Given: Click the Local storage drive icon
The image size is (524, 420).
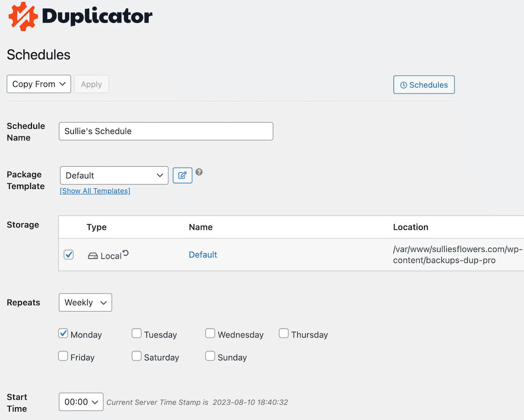Looking at the screenshot, I should (x=93, y=256).
